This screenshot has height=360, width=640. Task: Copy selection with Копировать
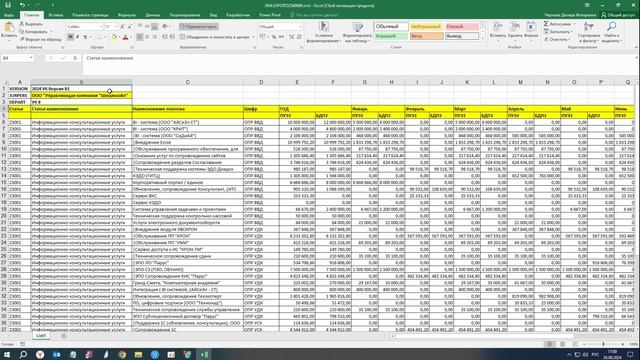point(33,32)
